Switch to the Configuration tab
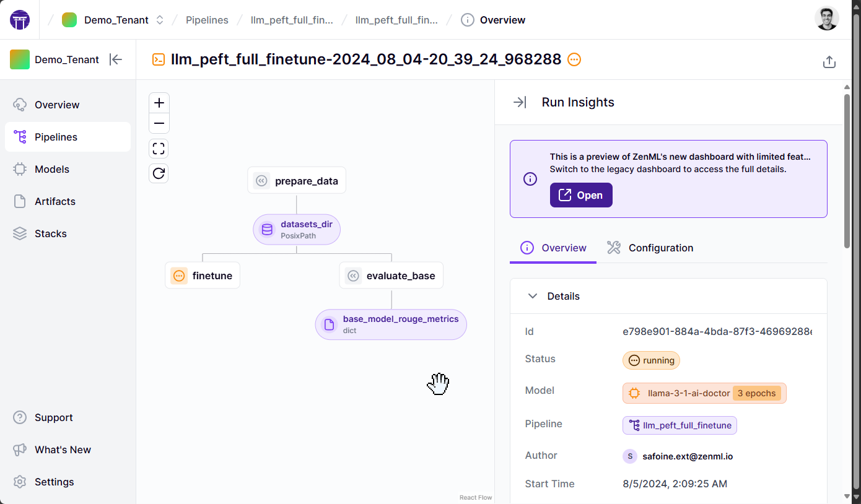861x504 pixels. coord(650,248)
